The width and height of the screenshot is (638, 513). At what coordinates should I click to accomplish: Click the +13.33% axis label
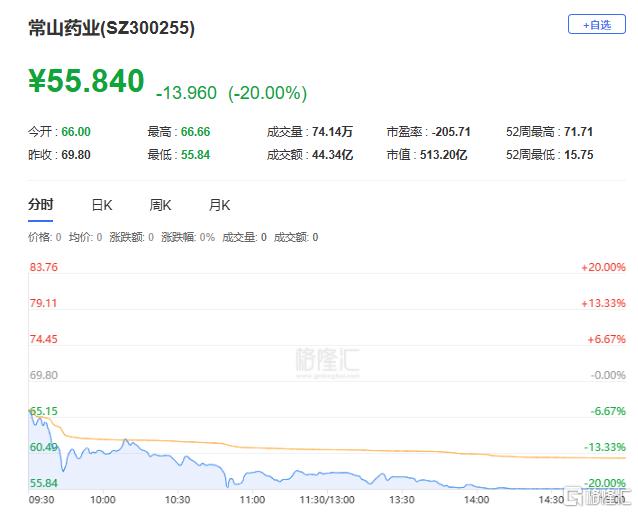click(603, 303)
